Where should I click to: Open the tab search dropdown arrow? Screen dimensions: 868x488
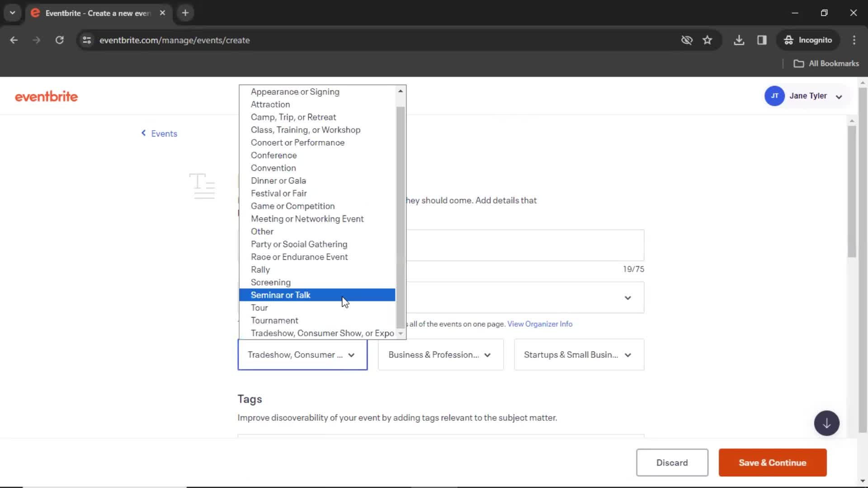pos(13,13)
